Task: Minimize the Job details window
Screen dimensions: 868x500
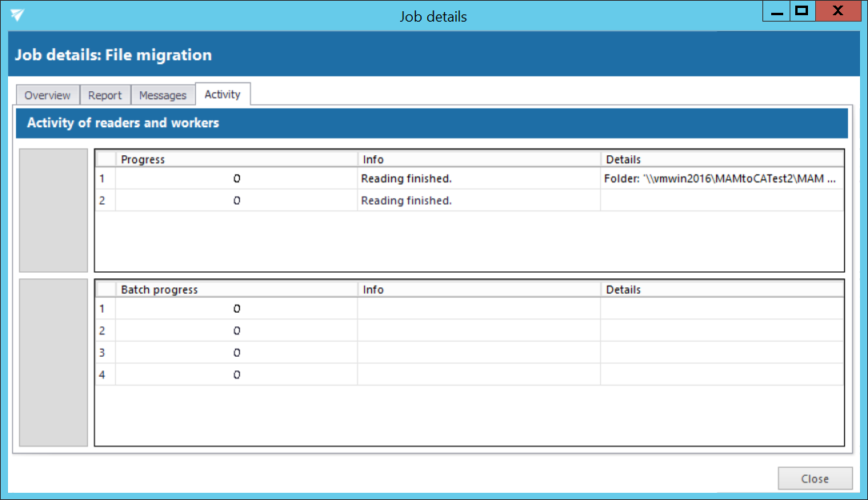Action: click(776, 12)
